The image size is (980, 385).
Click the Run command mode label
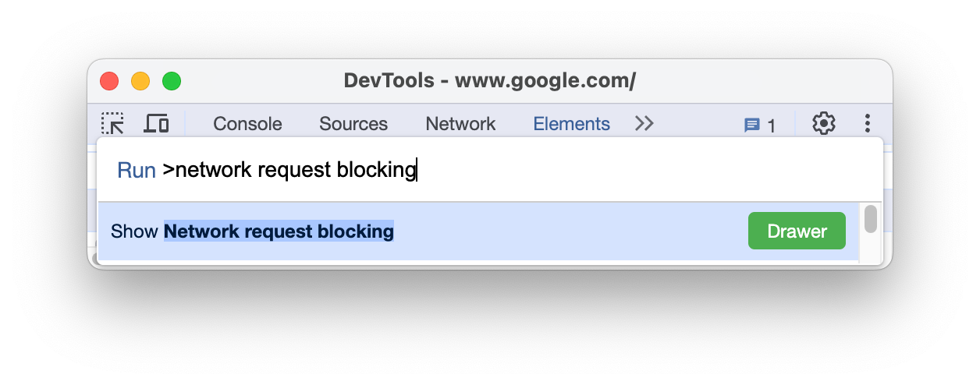pos(137,170)
